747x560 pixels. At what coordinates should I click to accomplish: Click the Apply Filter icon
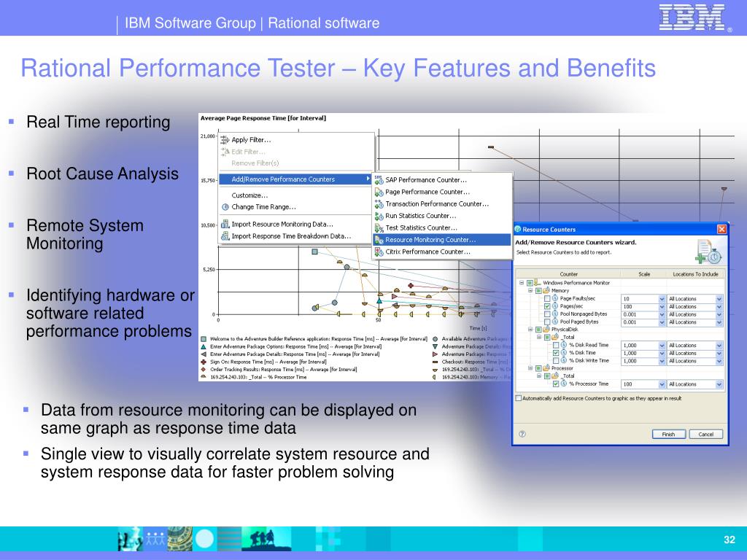point(225,139)
